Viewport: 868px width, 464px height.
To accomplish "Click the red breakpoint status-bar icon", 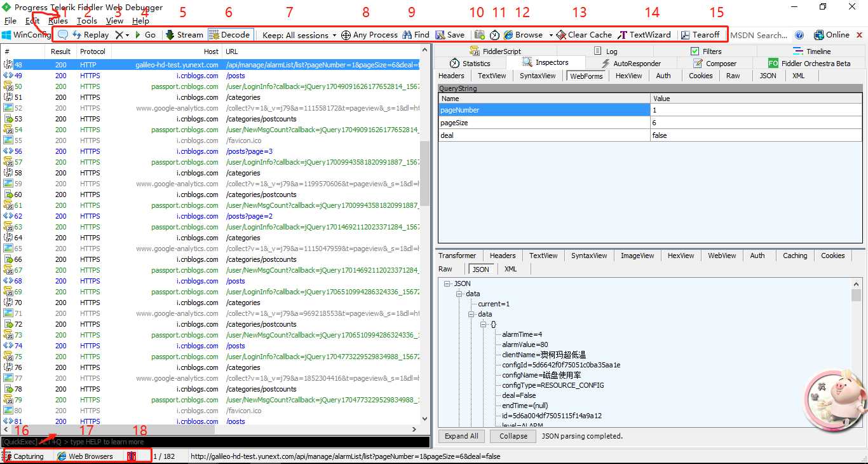I will [x=132, y=456].
